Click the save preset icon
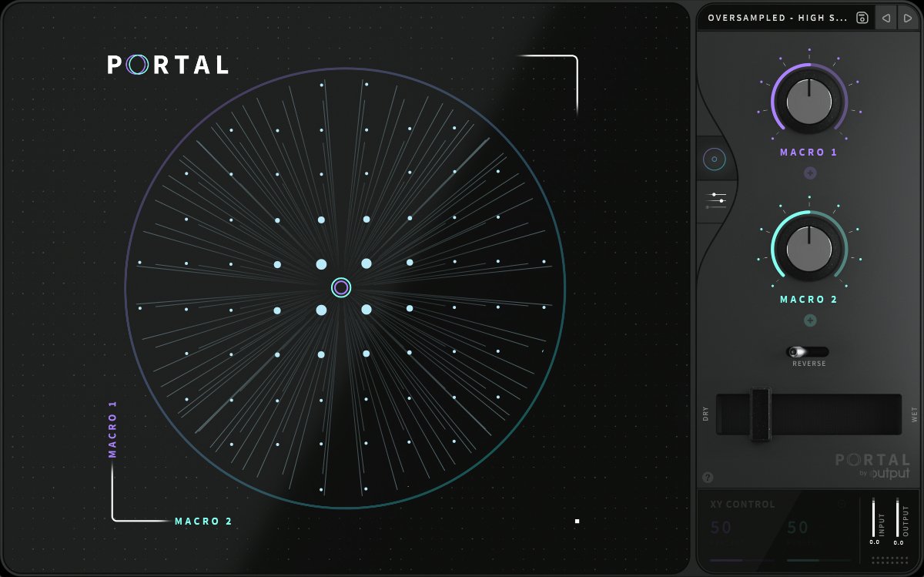The image size is (924, 577). coord(862,18)
